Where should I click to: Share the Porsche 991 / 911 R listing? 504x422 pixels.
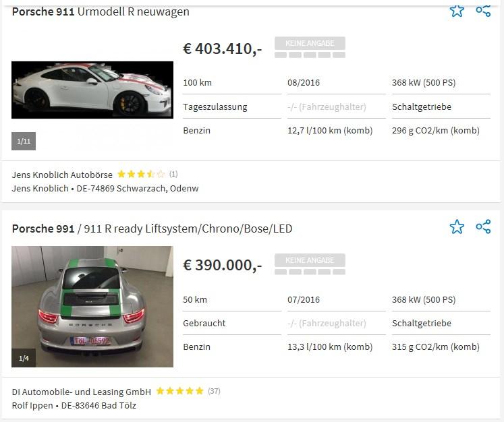click(x=483, y=227)
